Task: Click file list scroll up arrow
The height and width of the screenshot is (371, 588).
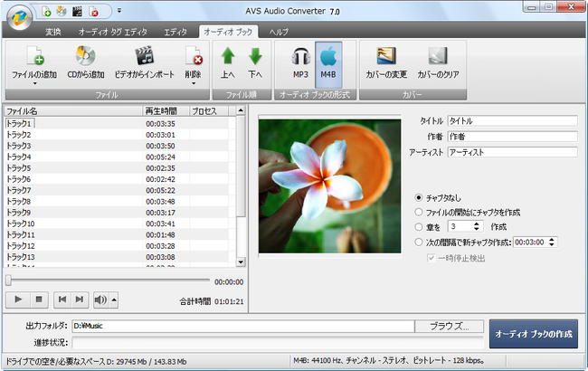Action: coord(241,110)
